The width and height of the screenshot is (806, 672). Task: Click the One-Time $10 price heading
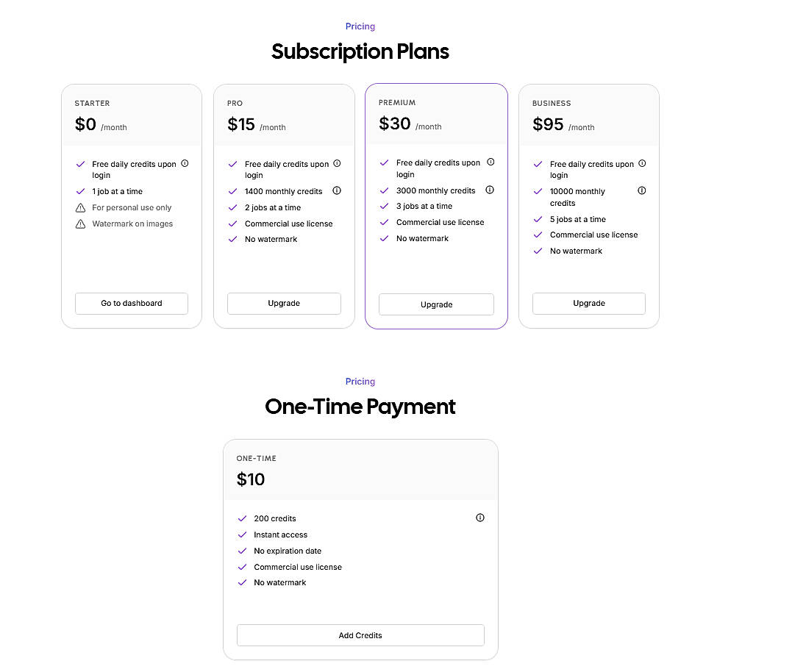(x=251, y=479)
